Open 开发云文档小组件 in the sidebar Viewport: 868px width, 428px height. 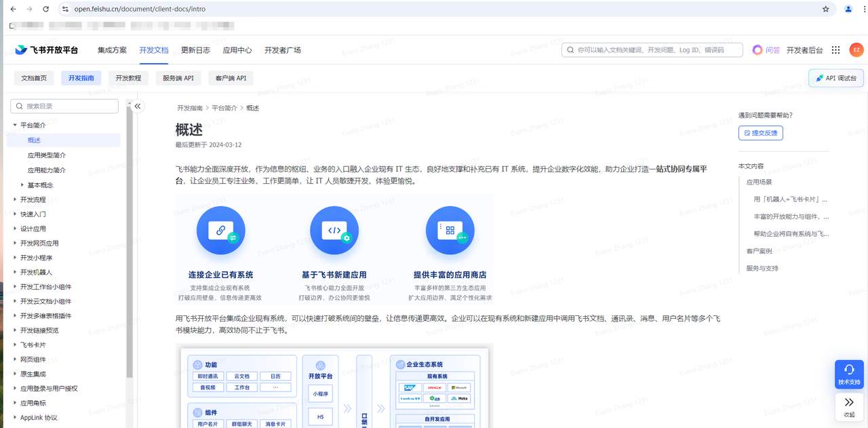coord(45,301)
